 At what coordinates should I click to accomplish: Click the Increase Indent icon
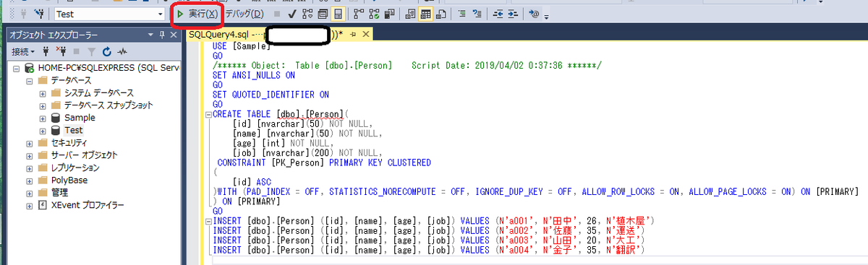pyautogui.click(x=512, y=14)
